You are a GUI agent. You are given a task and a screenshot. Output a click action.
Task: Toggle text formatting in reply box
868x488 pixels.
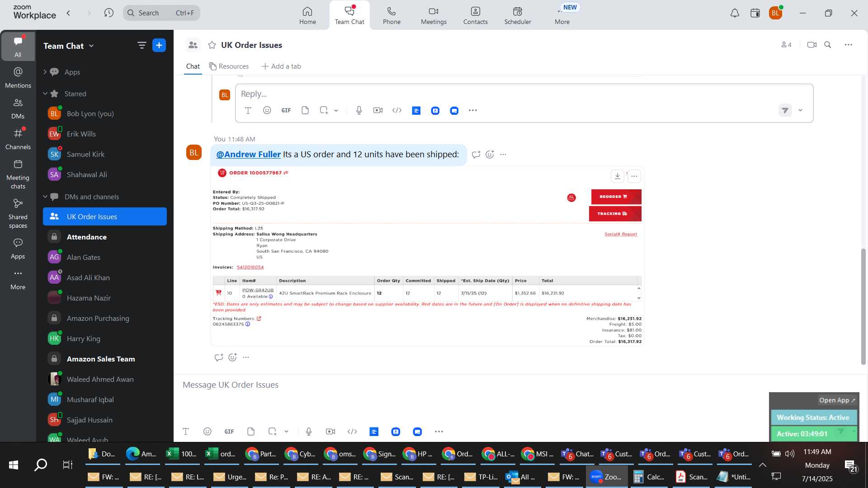[x=248, y=110]
